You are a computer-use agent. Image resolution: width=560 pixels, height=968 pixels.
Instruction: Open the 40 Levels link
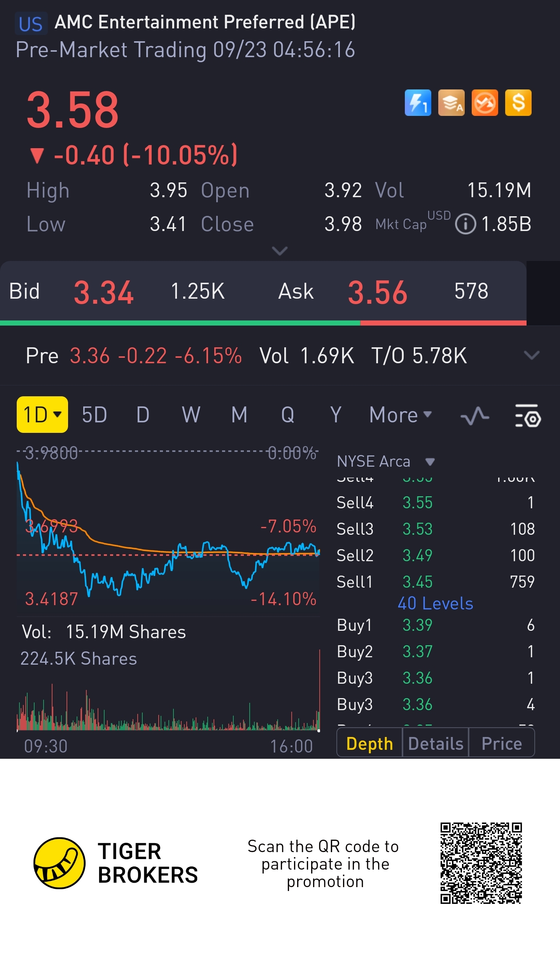coord(435,604)
